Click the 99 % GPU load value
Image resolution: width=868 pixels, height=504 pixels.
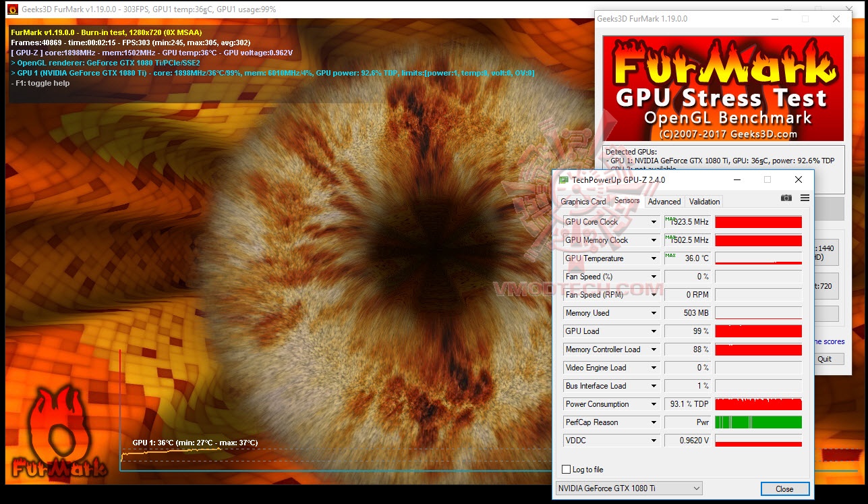point(688,331)
